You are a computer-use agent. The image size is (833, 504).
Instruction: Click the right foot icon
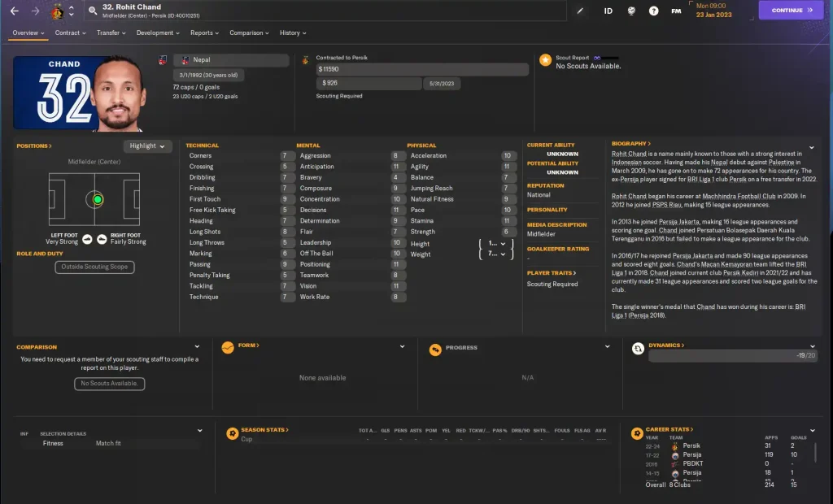point(102,240)
